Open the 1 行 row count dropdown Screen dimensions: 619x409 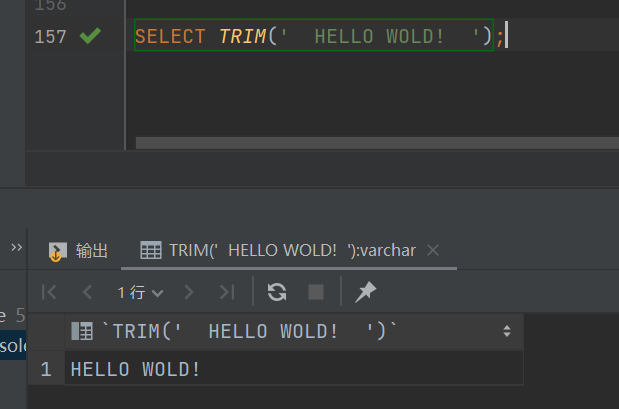click(x=140, y=293)
